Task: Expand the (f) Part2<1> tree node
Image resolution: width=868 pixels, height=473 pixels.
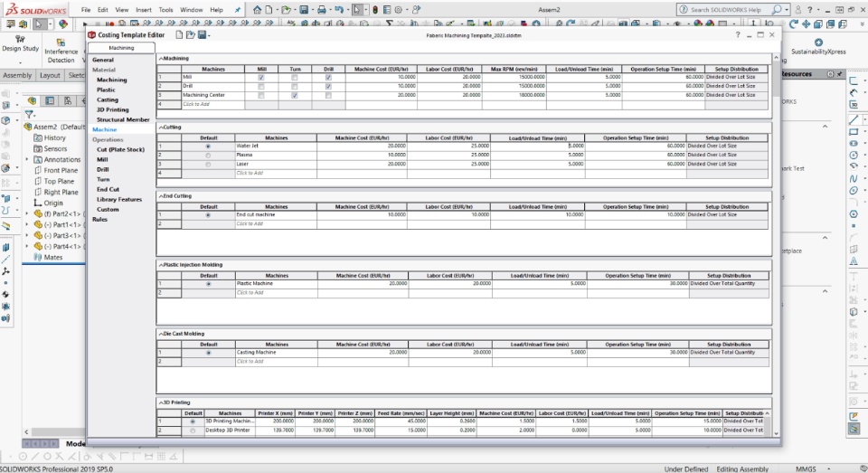Action: tap(26, 213)
